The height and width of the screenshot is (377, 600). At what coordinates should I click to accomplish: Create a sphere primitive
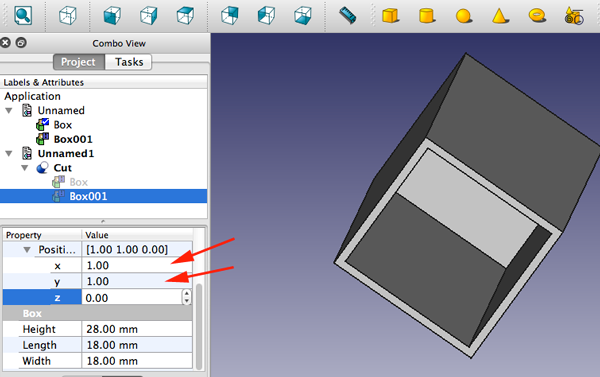[x=463, y=16]
